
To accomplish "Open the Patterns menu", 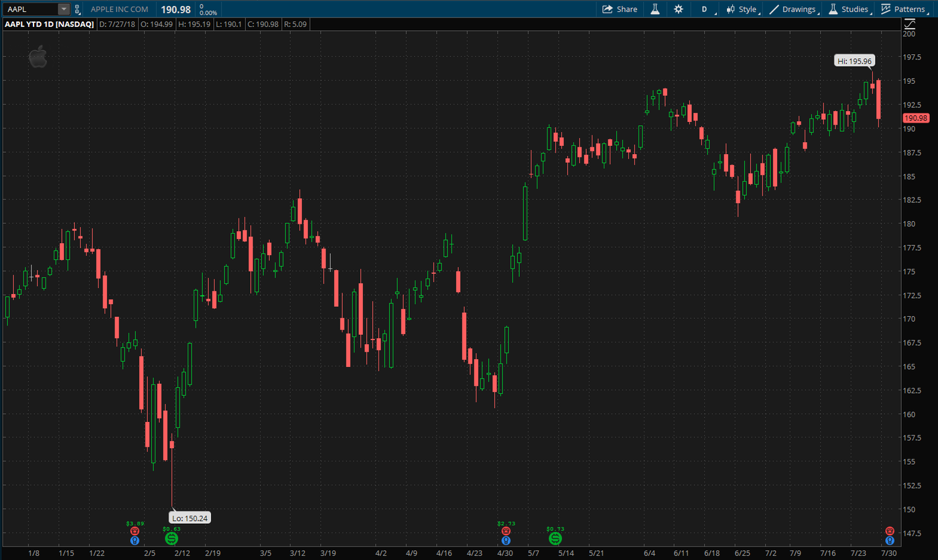I will click(x=904, y=9).
